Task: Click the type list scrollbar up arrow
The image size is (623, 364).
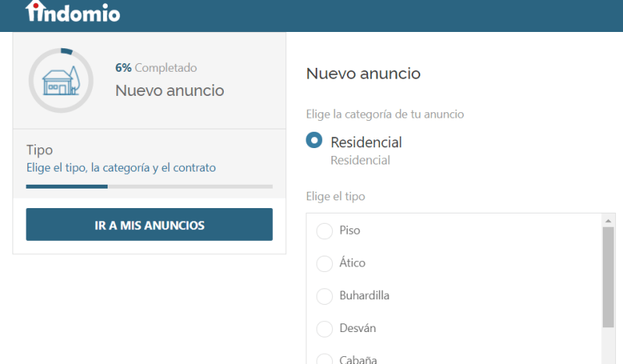Action: point(609,221)
